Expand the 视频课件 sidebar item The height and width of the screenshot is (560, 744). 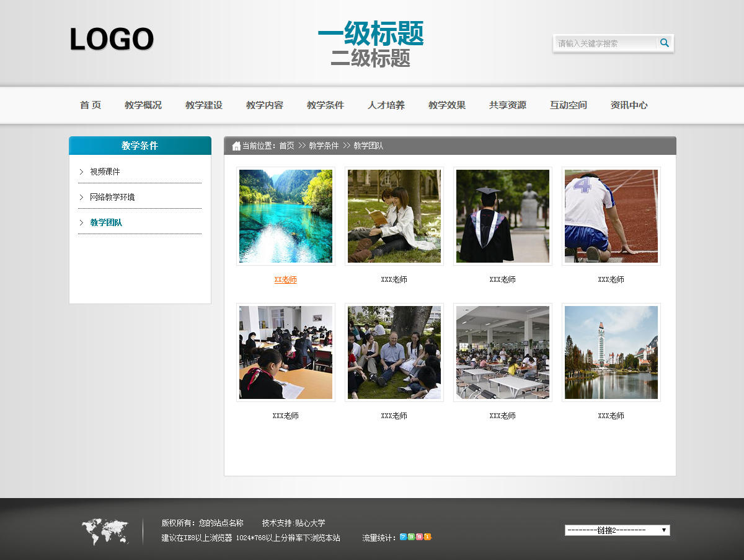point(105,172)
